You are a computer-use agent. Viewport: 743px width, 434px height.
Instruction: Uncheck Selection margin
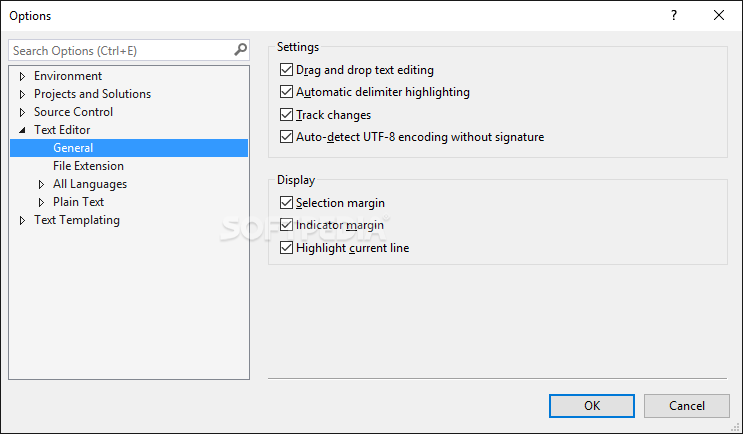286,203
